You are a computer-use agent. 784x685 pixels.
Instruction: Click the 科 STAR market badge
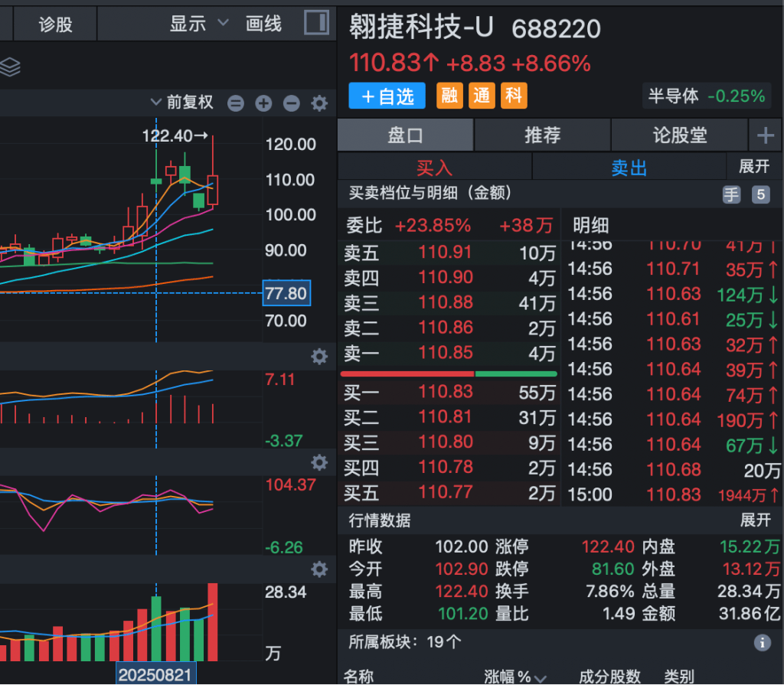click(514, 96)
